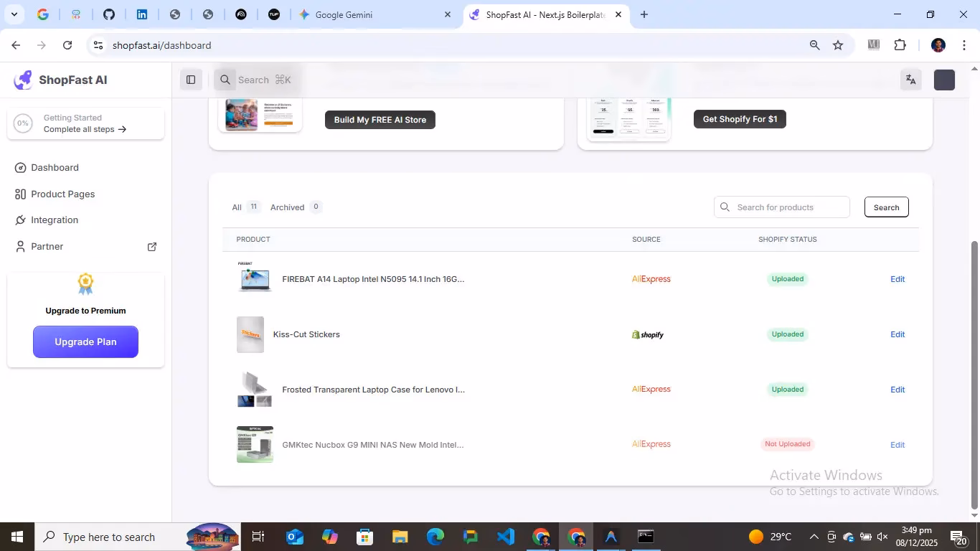Open the user avatar menu

944,80
